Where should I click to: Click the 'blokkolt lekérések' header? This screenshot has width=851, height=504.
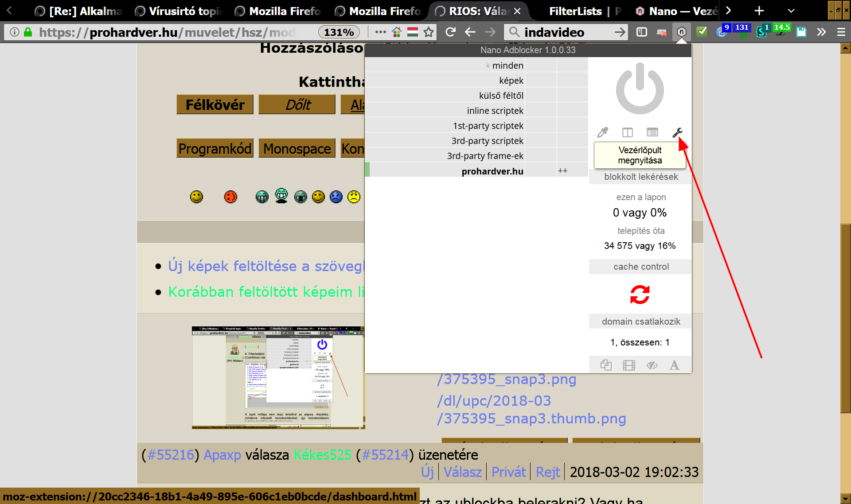tap(640, 177)
